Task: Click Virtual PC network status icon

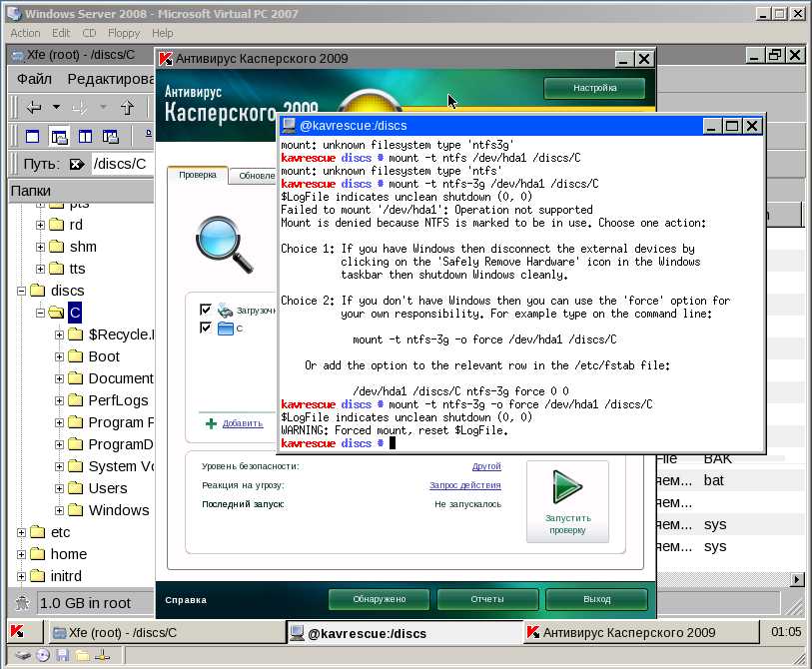Action: [x=102, y=656]
